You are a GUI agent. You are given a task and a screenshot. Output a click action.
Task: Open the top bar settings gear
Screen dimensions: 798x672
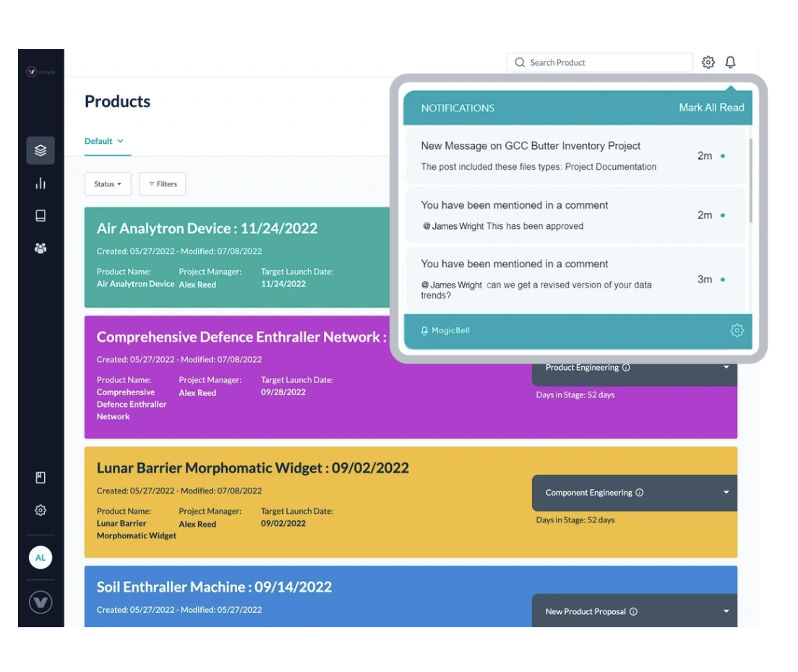tap(708, 63)
